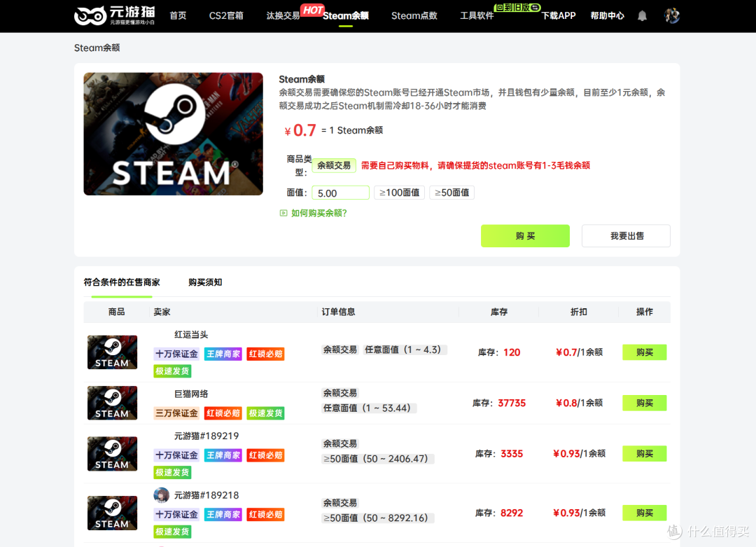This screenshot has width=756, height=547.
Task: Open 如何购买余额? help link
Action: point(318,213)
